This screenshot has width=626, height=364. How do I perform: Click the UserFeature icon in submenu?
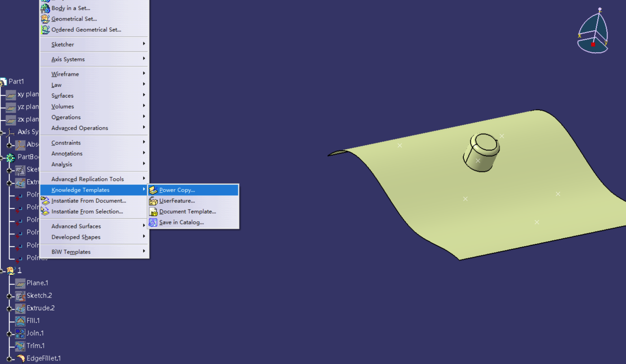[153, 201]
